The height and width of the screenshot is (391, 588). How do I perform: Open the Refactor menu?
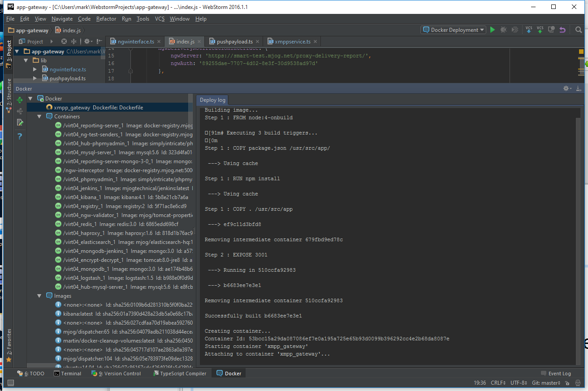(106, 19)
